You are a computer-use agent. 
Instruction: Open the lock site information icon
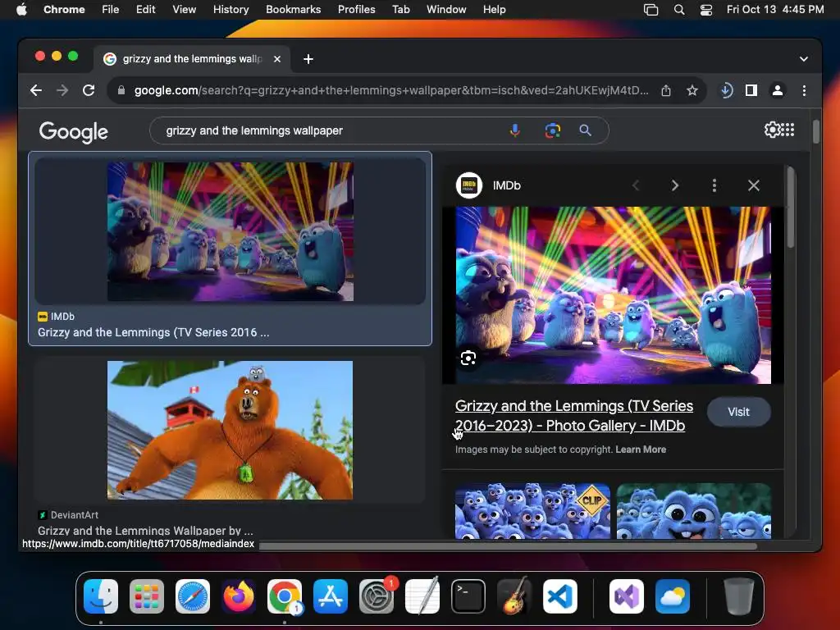coord(121,90)
